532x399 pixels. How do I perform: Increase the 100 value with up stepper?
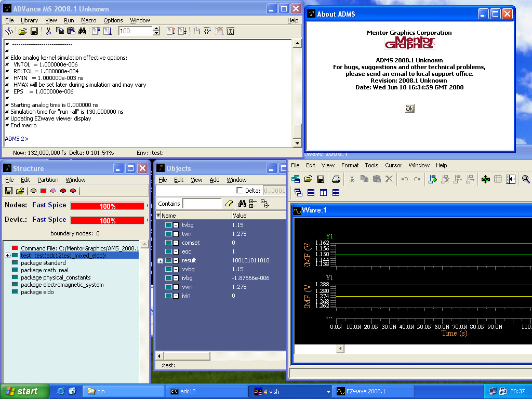(x=156, y=29)
